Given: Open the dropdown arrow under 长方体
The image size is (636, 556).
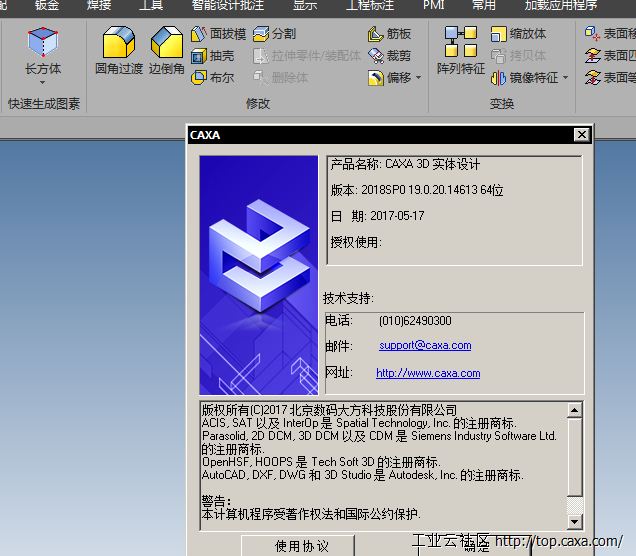Looking at the screenshot, I should pyautogui.click(x=43, y=83).
